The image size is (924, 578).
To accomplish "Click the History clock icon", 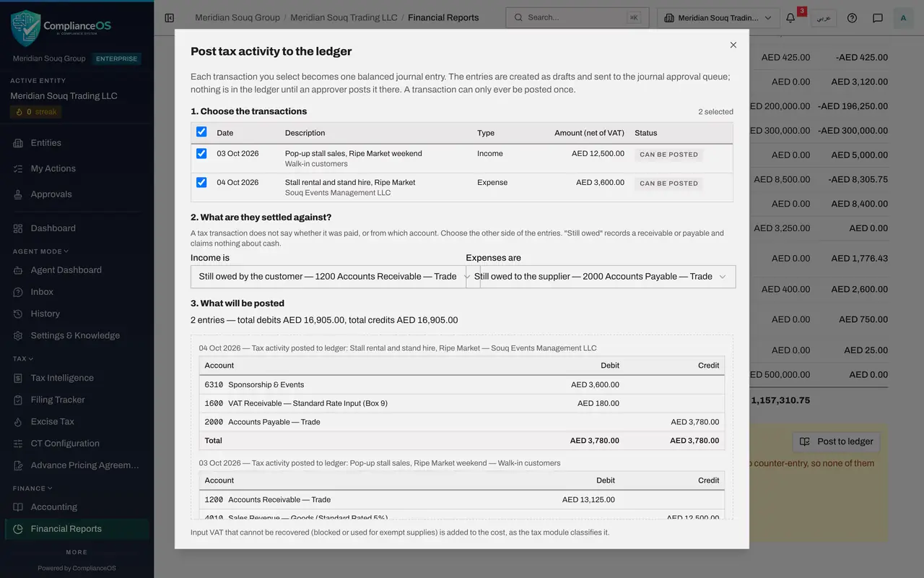I will click(x=18, y=314).
